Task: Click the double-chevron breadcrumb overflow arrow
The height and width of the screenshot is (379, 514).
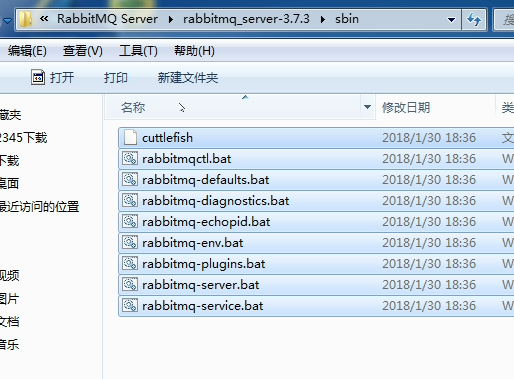Action: [44, 19]
